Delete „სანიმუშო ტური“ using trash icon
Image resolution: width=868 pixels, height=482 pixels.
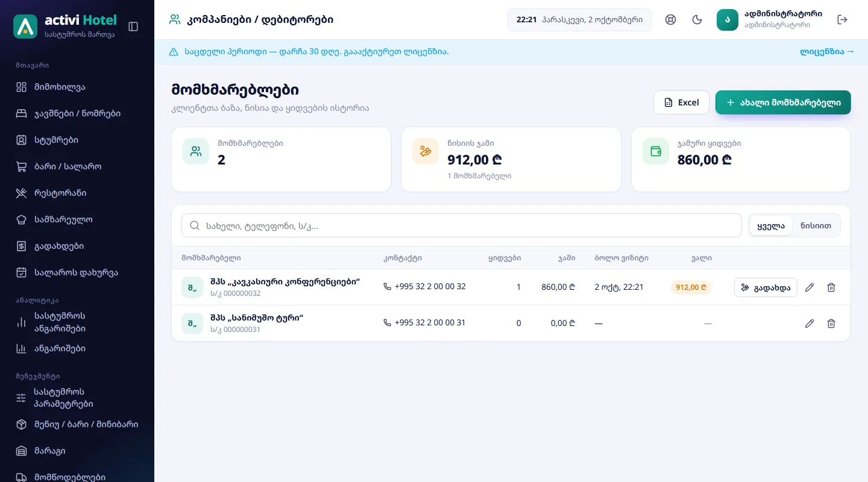tap(831, 324)
